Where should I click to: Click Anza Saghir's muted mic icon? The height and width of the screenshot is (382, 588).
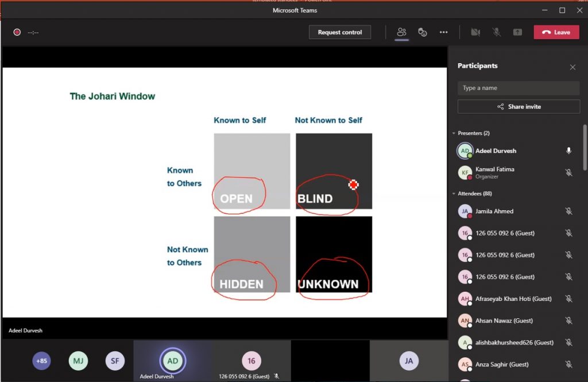click(x=568, y=364)
